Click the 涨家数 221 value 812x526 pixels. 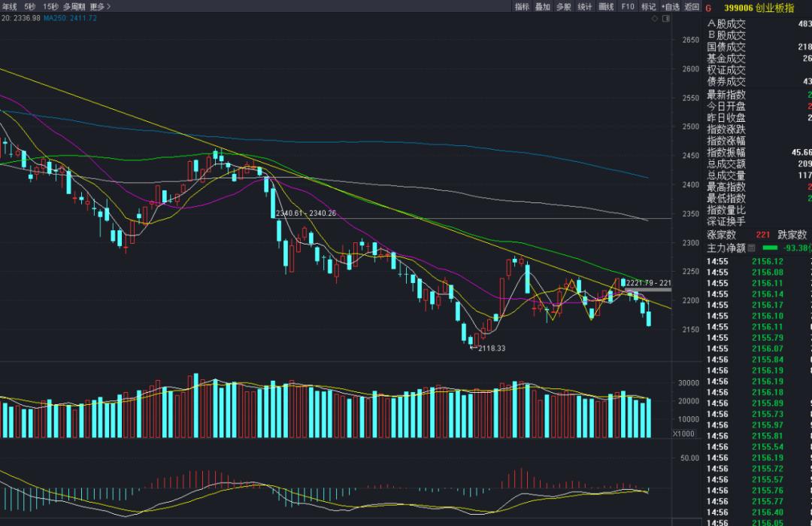763,235
